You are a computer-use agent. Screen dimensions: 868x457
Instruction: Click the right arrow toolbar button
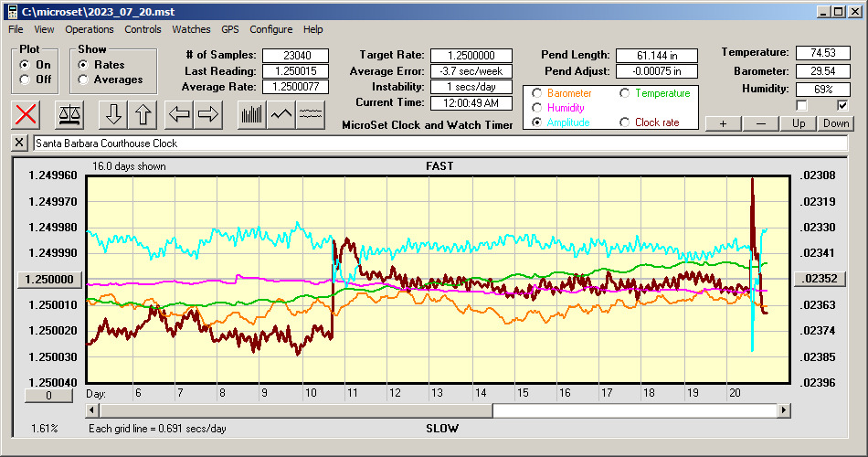coord(208,114)
